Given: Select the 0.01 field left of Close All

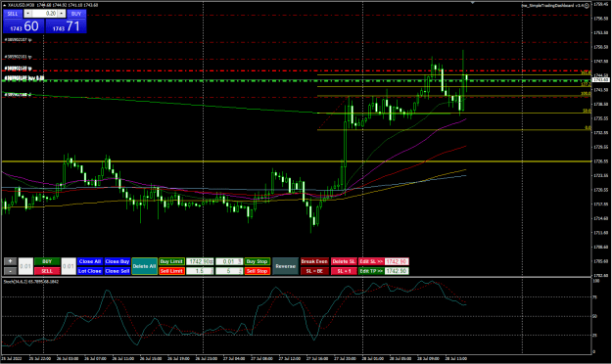Looking at the screenshot, I should pos(69,266).
